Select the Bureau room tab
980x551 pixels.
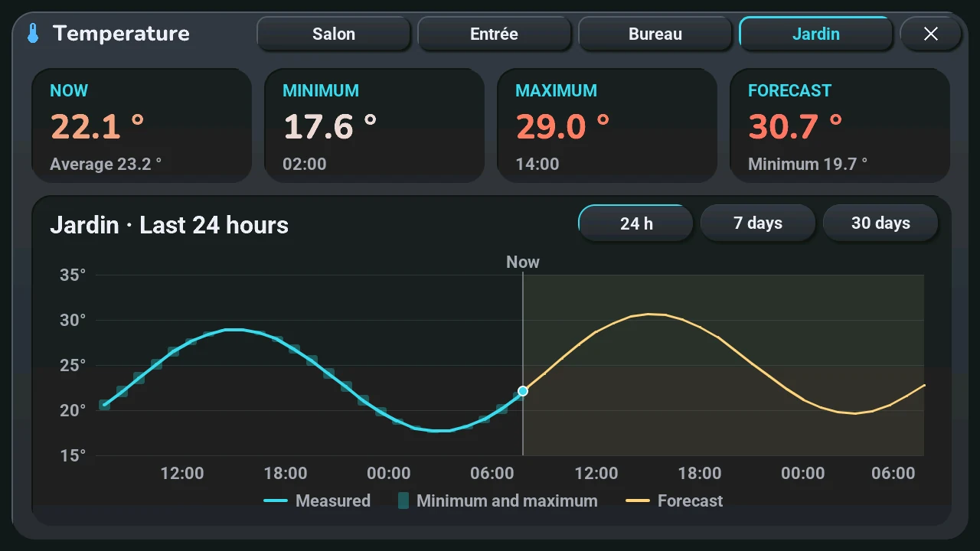click(655, 34)
